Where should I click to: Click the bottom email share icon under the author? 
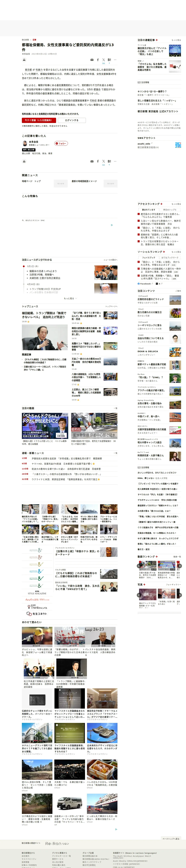point(92,161)
